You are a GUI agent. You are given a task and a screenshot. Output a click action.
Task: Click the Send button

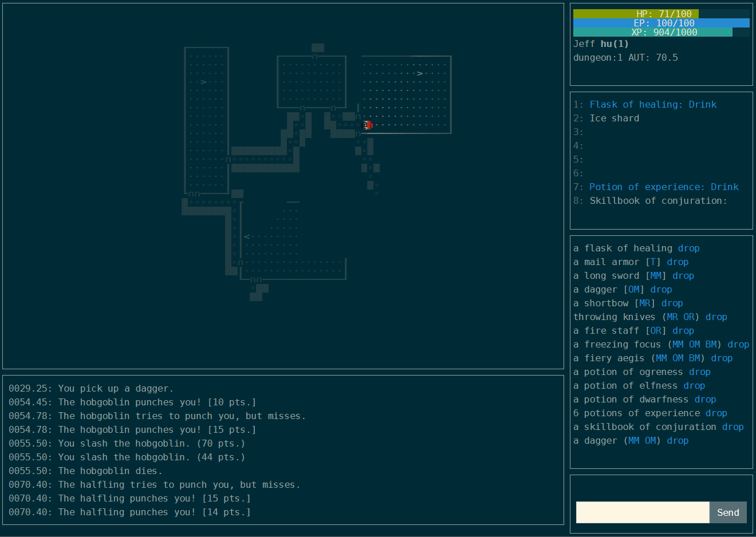[x=728, y=512]
